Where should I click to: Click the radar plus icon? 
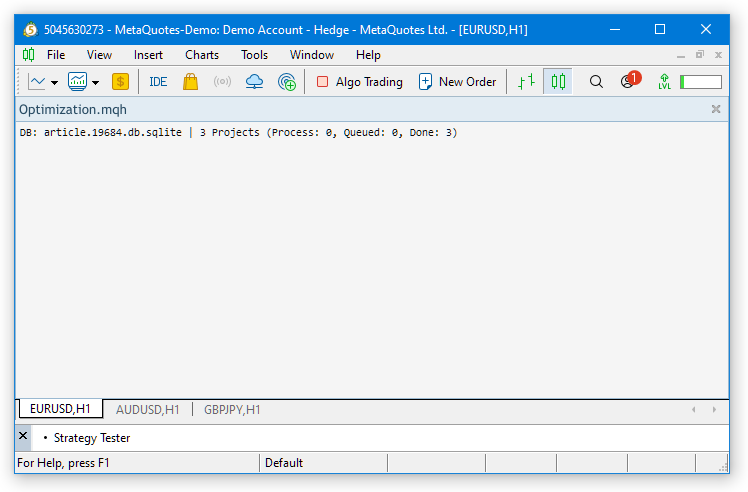(287, 82)
